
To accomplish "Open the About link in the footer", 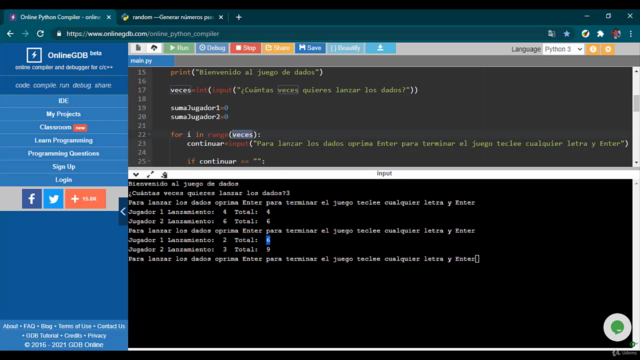I will click(x=10, y=326).
